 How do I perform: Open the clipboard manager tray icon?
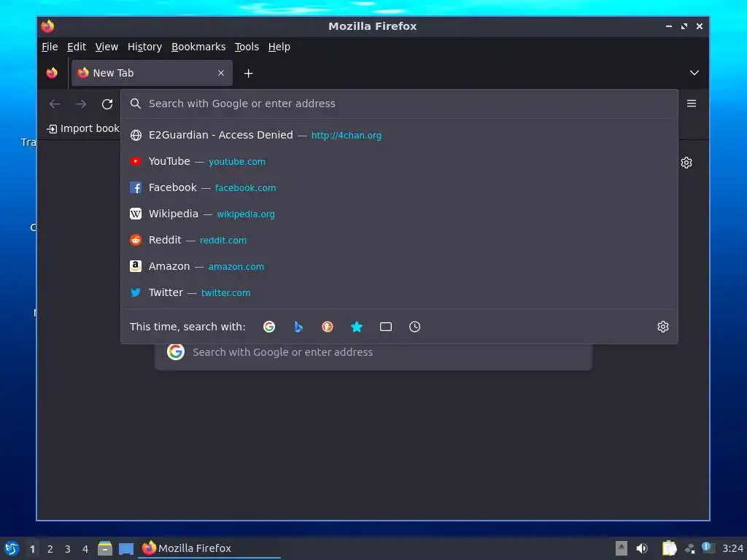669,548
